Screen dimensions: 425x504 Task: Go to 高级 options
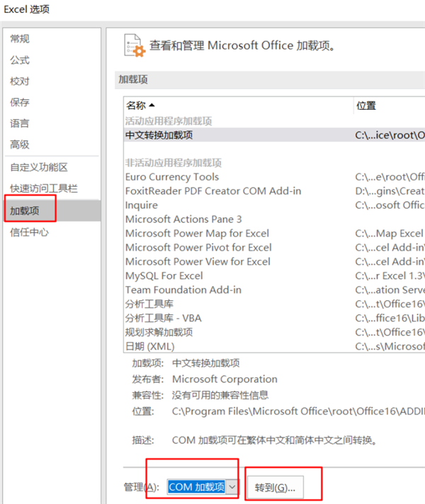(x=20, y=144)
